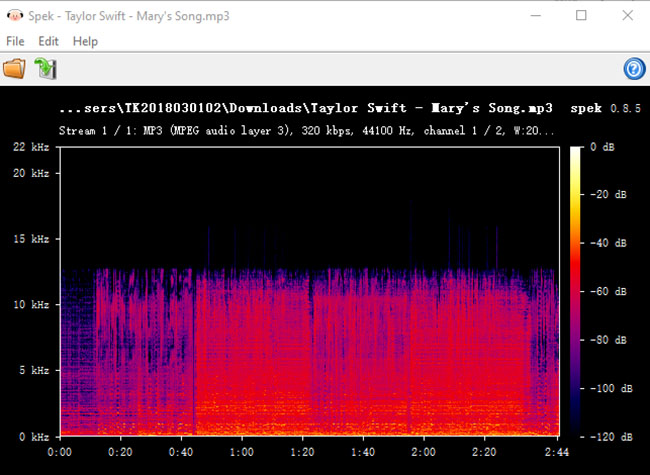Click the -60 dB legend label
Image resolution: width=650 pixels, height=475 pixels.
click(608, 291)
